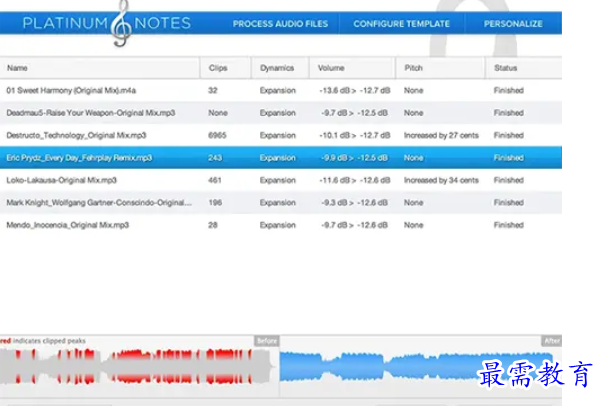Click the red-clipped Before waveform
601x406 pixels.
138,367
